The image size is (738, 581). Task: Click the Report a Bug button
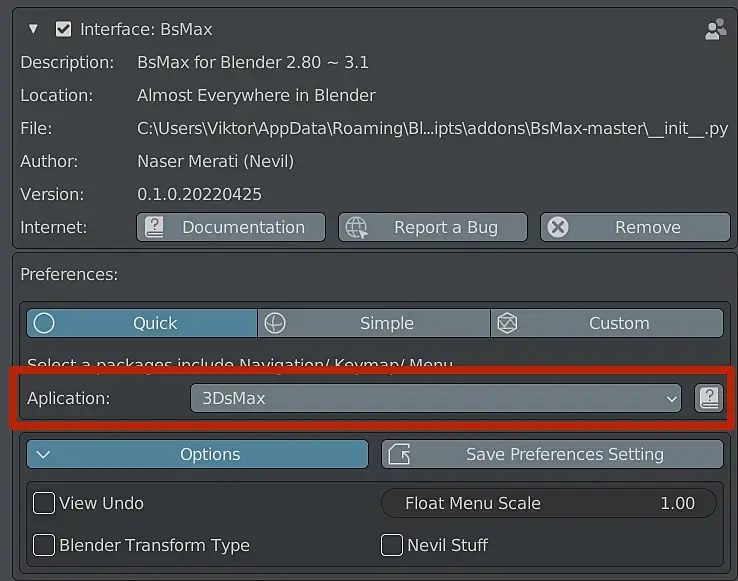[432, 227]
